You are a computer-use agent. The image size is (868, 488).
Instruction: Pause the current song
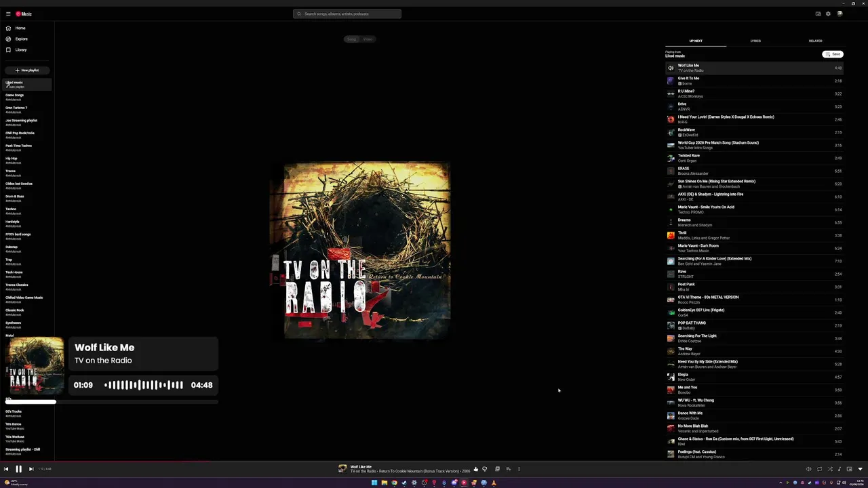tap(18, 469)
